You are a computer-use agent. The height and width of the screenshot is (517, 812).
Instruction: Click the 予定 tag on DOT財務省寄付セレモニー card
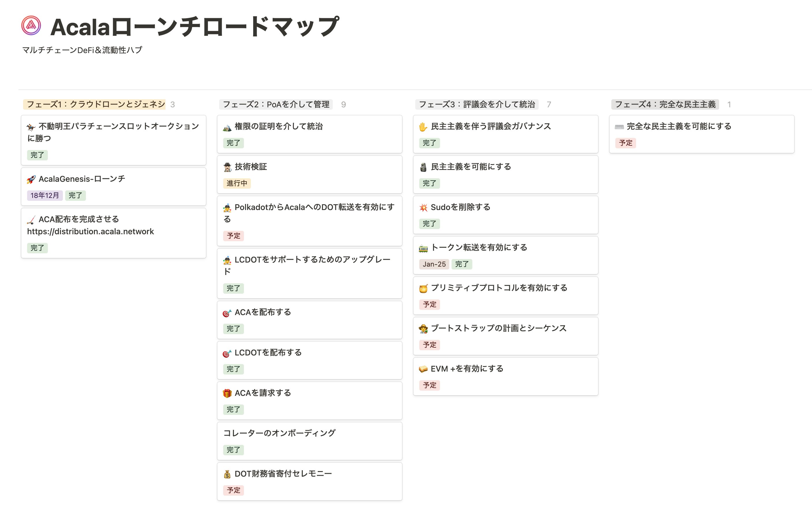tap(233, 490)
